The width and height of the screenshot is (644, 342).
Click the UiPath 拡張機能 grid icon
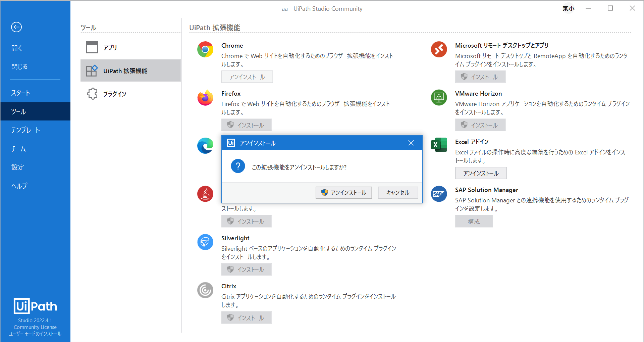click(92, 70)
